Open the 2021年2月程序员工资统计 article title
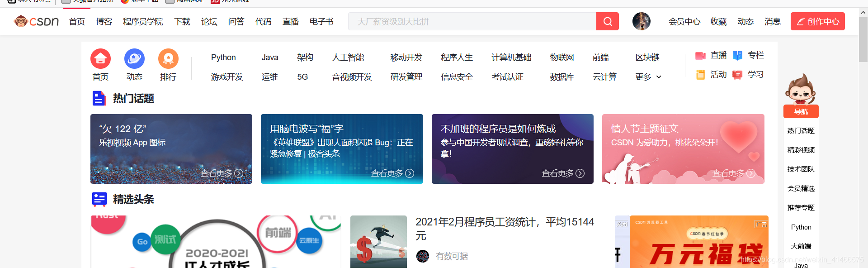Image resolution: width=868 pixels, height=268 pixels. coord(505,229)
